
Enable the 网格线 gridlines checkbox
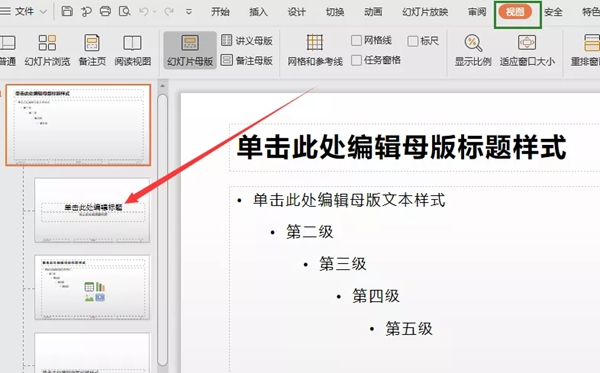coord(356,40)
